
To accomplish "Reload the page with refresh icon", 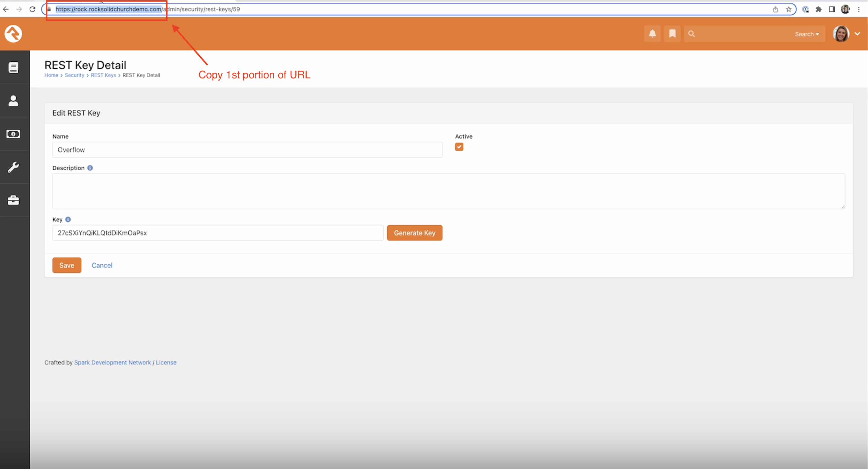I will (x=32, y=9).
